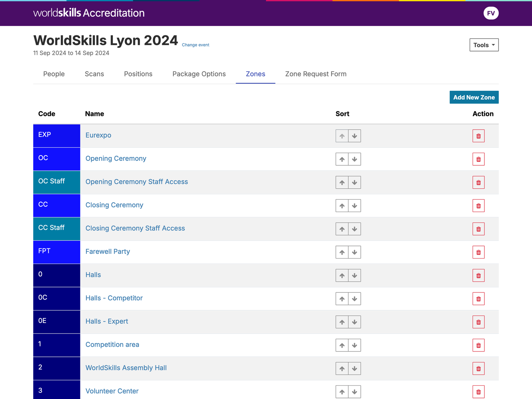Move Halls zone down
The height and width of the screenshot is (399, 532).
[x=355, y=275]
